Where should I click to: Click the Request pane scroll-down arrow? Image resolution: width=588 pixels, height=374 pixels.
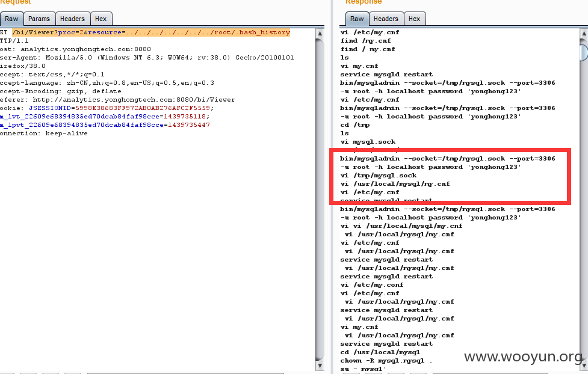320,366
